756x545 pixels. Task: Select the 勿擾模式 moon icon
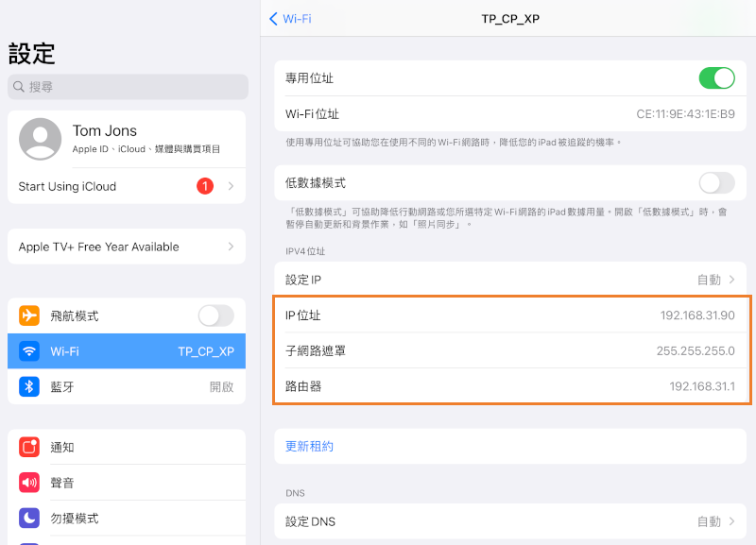tap(27, 518)
